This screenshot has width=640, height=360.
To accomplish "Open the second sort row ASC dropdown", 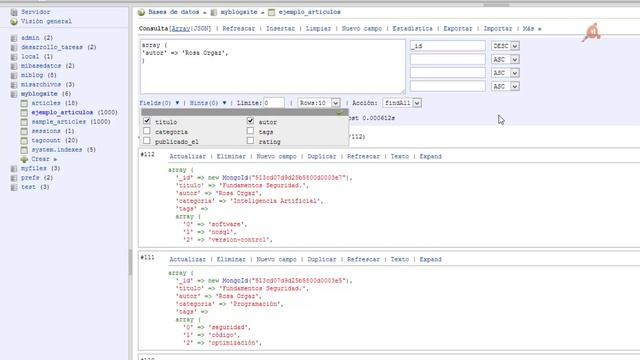I will point(505,60).
